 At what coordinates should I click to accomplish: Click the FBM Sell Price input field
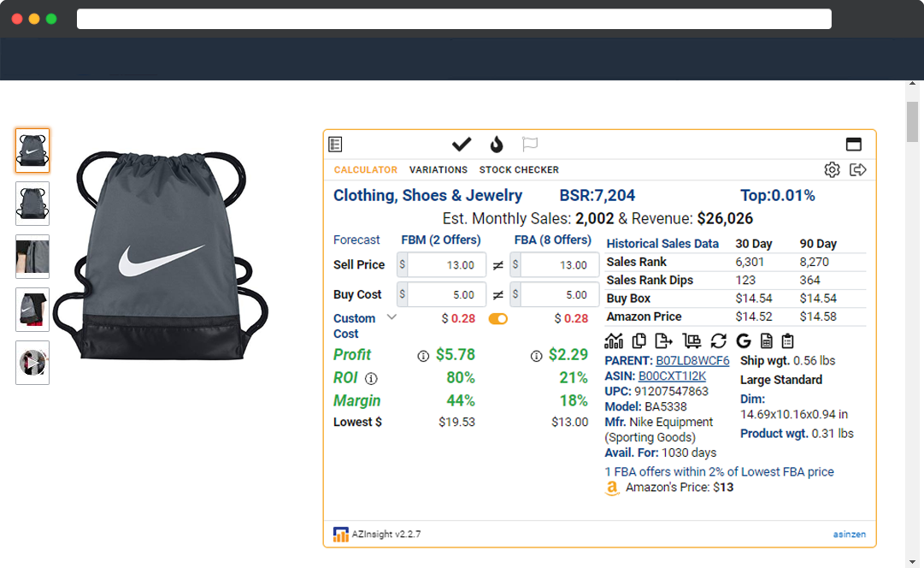coord(446,265)
